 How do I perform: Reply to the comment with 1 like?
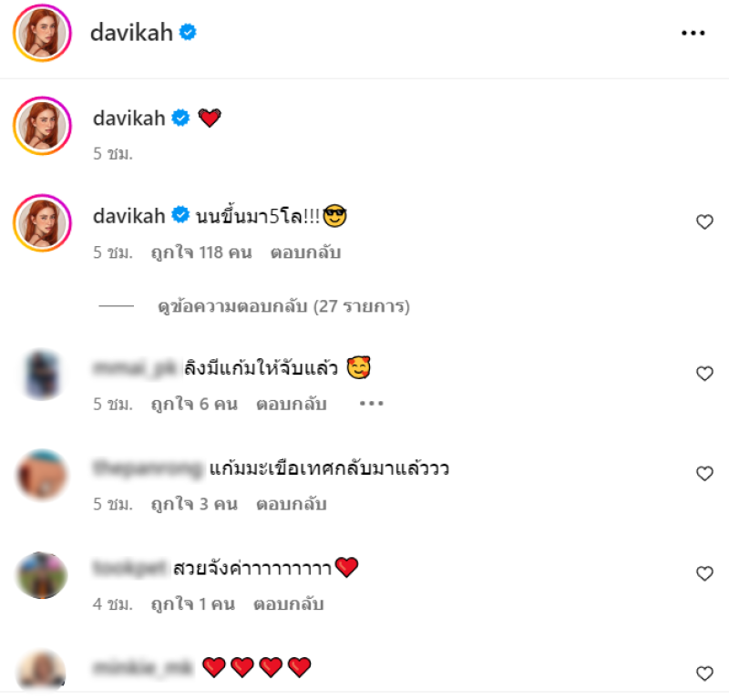pos(288,604)
